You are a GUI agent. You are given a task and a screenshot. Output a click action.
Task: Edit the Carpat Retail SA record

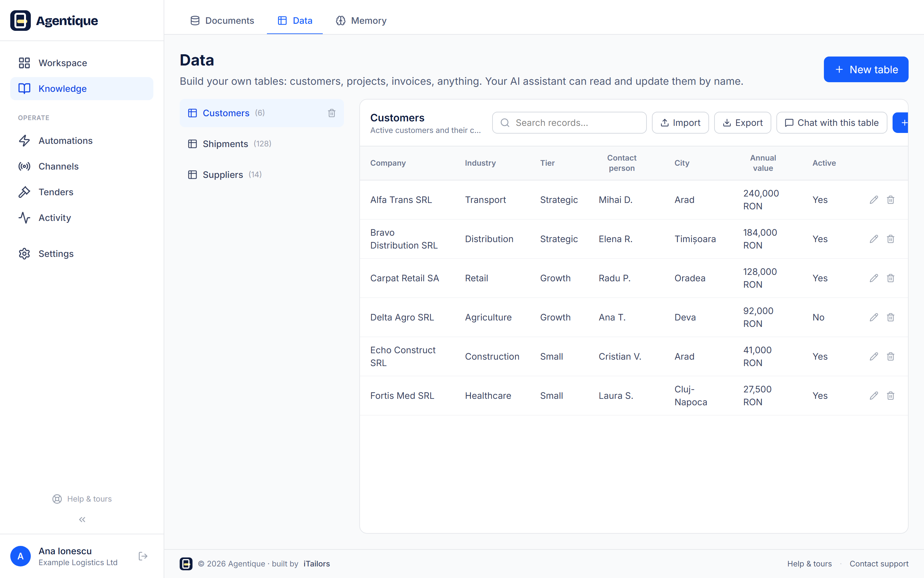(874, 278)
